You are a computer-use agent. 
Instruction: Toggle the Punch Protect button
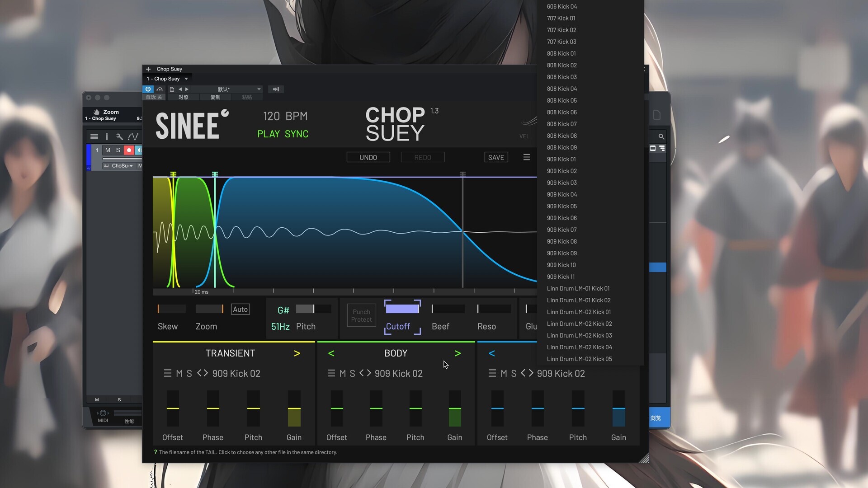(x=361, y=315)
